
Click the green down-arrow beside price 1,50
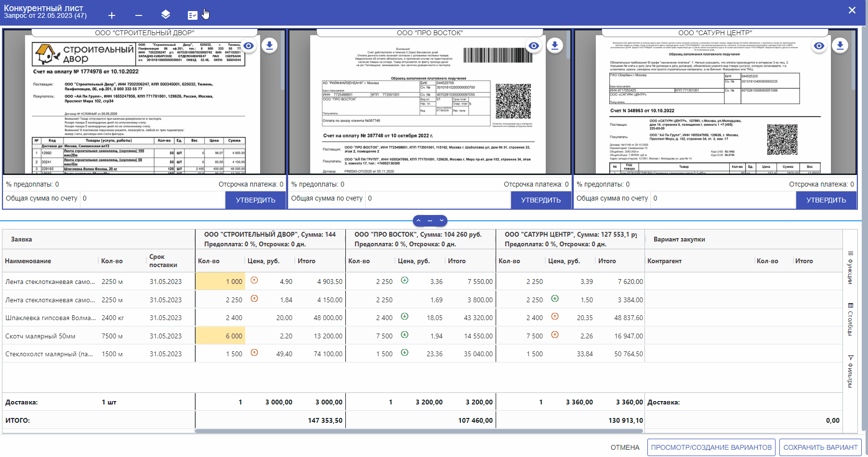coord(555,298)
